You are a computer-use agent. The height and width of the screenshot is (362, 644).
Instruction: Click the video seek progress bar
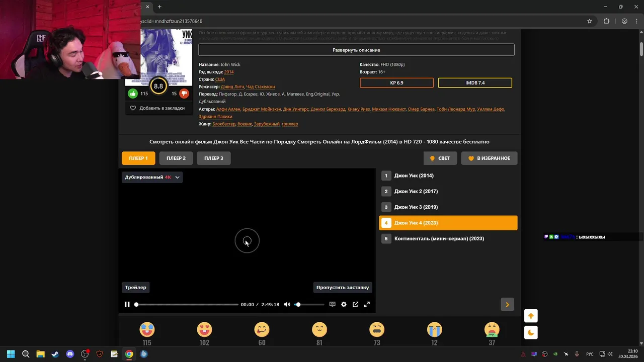click(x=186, y=304)
